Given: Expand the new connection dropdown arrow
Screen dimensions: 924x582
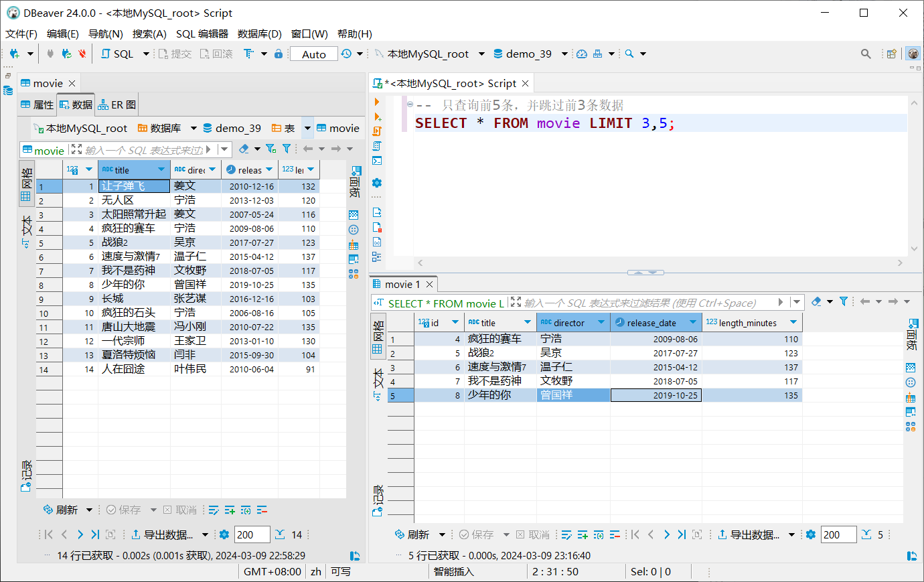Looking at the screenshot, I should [x=30, y=54].
